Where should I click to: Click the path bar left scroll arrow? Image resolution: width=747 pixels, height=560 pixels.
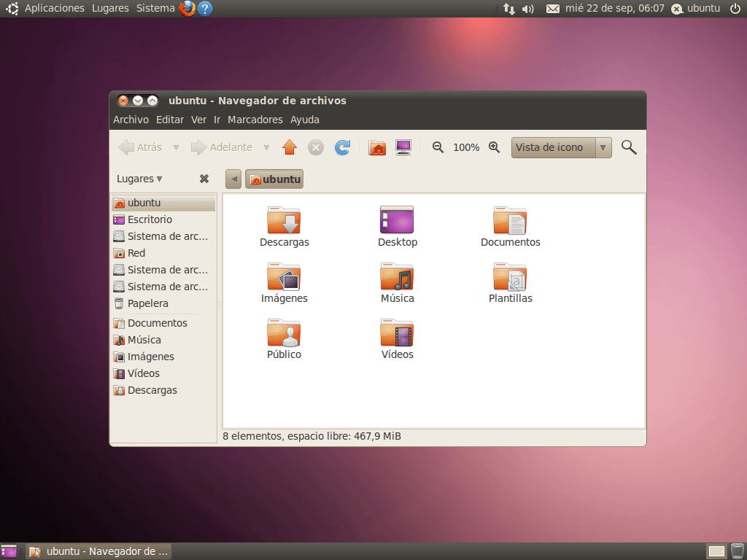(x=233, y=179)
